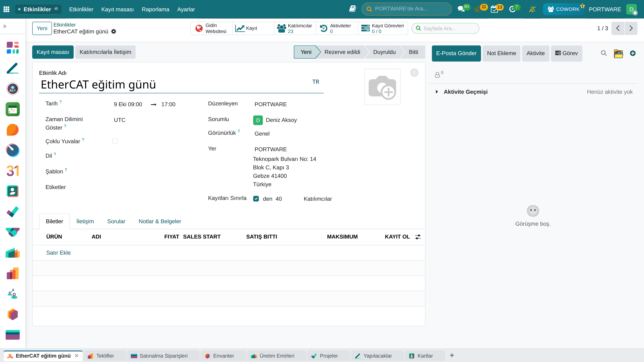Open the Ayarlar menu
This screenshot has height=362, width=644.
(x=186, y=9)
